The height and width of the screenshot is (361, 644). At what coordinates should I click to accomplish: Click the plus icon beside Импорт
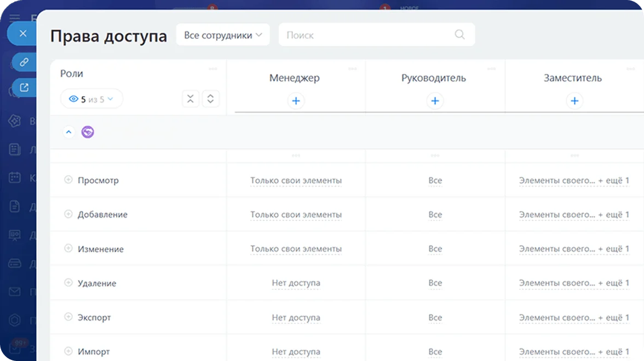tap(68, 351)
